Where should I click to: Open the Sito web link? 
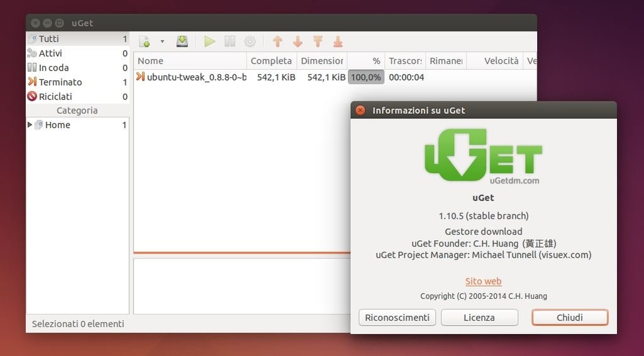(x=484, y=281)
